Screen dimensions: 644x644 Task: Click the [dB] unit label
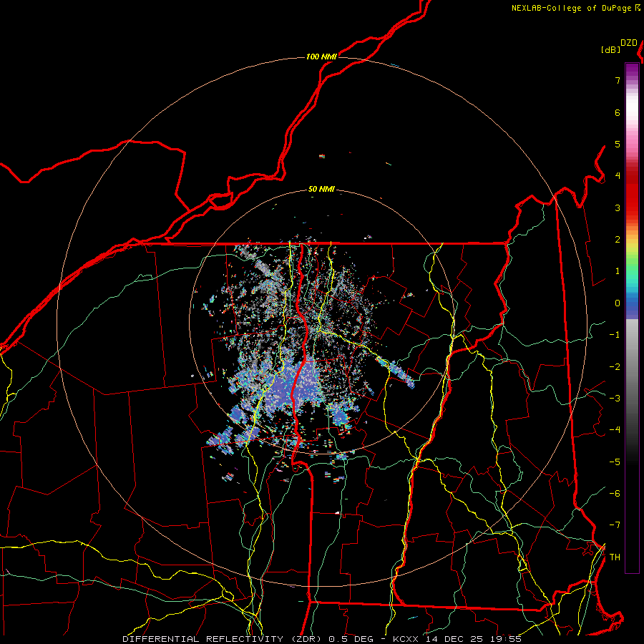pos(610,49)
